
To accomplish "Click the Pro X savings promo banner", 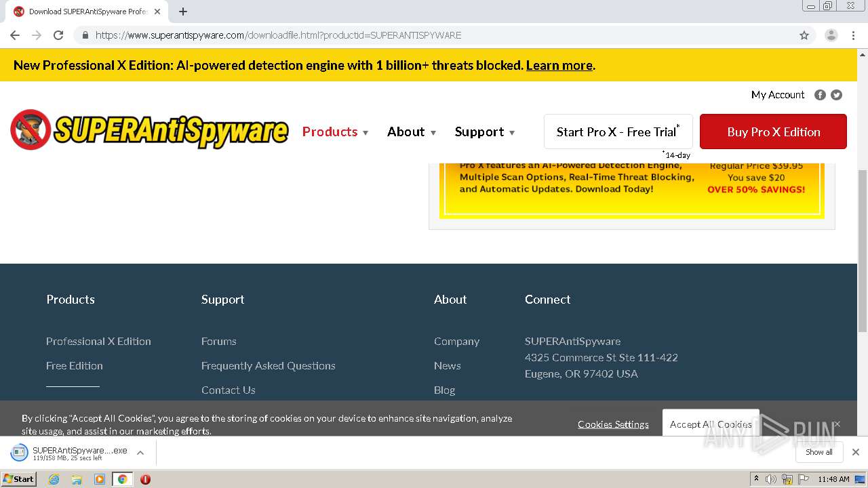I will click(x=632, y=190).
